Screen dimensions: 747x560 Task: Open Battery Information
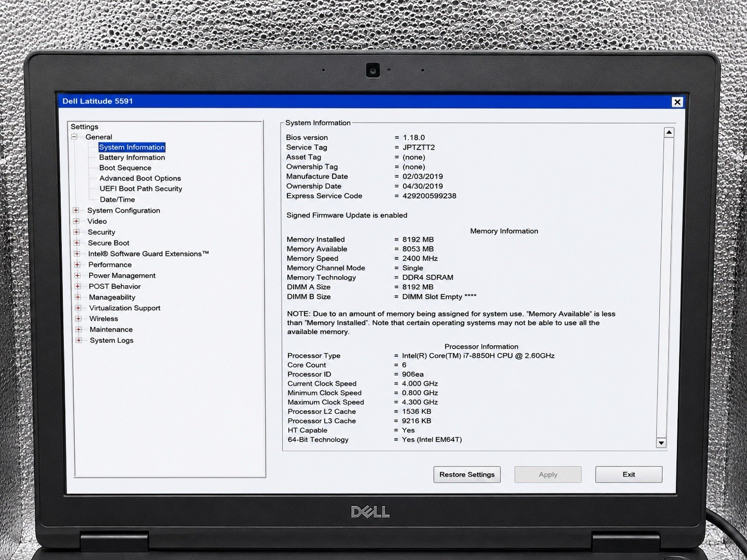132,157
